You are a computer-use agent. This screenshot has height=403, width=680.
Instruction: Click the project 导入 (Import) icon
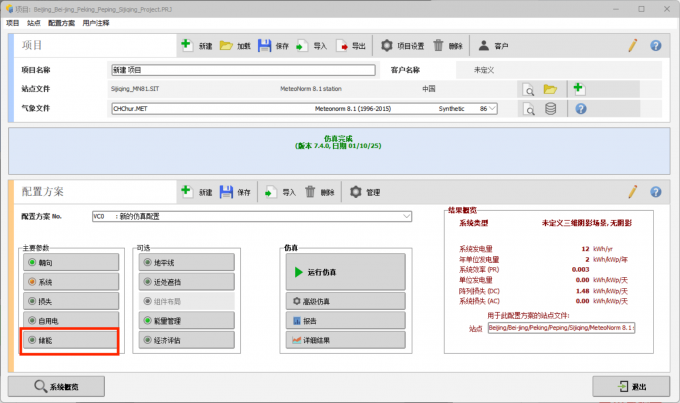(302, 46)
